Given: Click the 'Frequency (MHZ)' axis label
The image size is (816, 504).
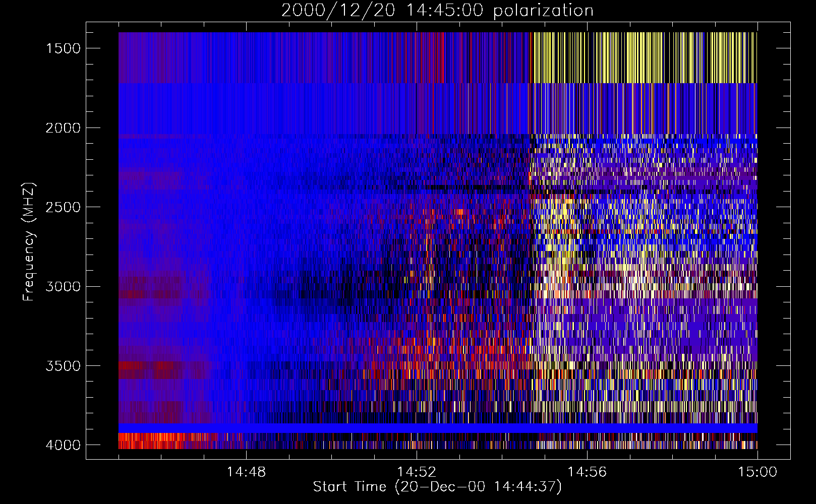Looking at the screenshot, I should click(x=29, y=241).
